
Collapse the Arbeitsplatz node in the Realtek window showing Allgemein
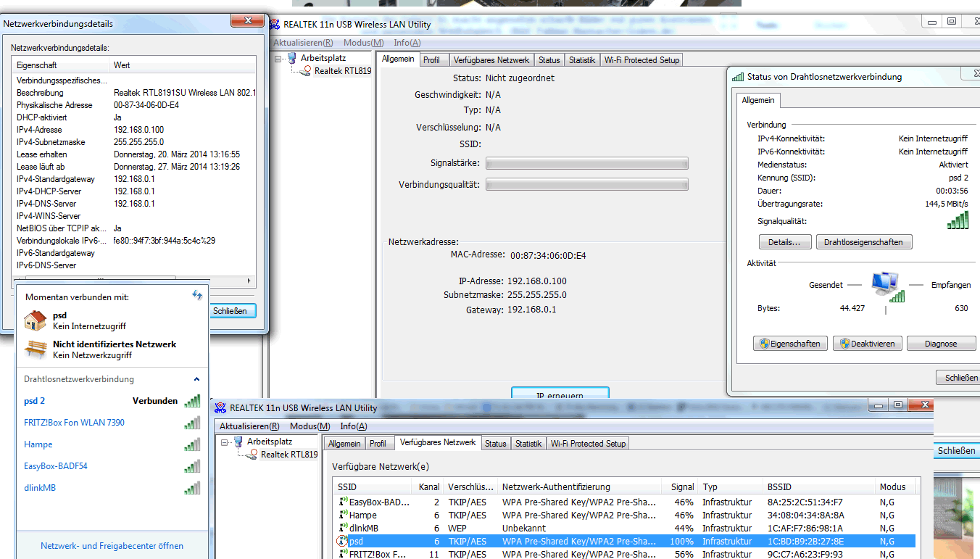pos(278,59)
